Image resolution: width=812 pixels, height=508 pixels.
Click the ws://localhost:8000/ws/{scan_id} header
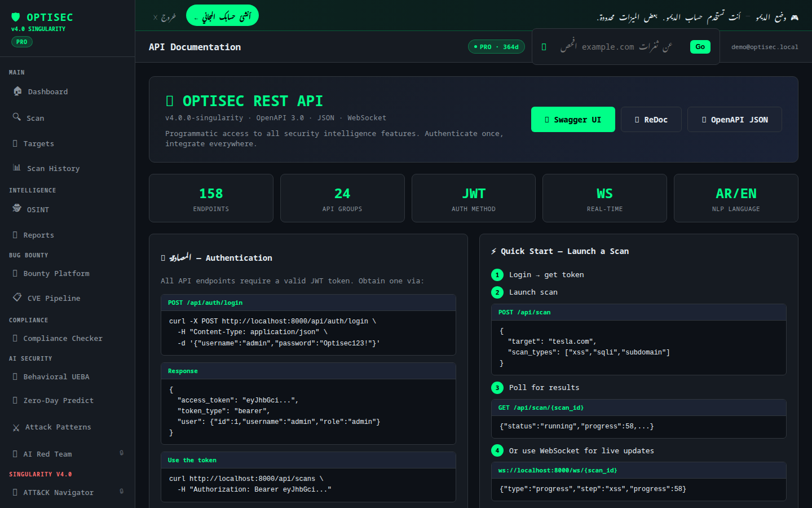pos(639,471)
